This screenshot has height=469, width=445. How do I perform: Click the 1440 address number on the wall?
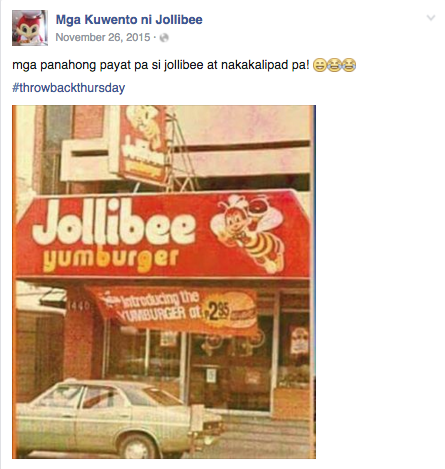pos(77,305)
